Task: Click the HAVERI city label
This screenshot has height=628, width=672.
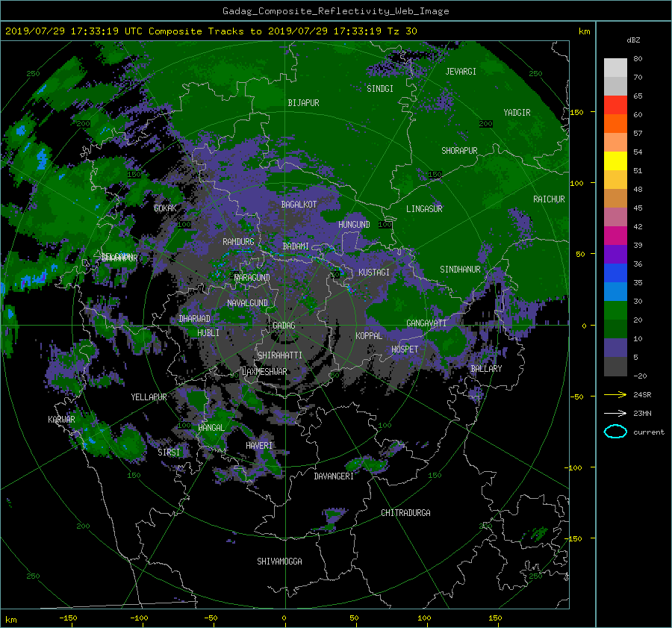Action: 259,446
